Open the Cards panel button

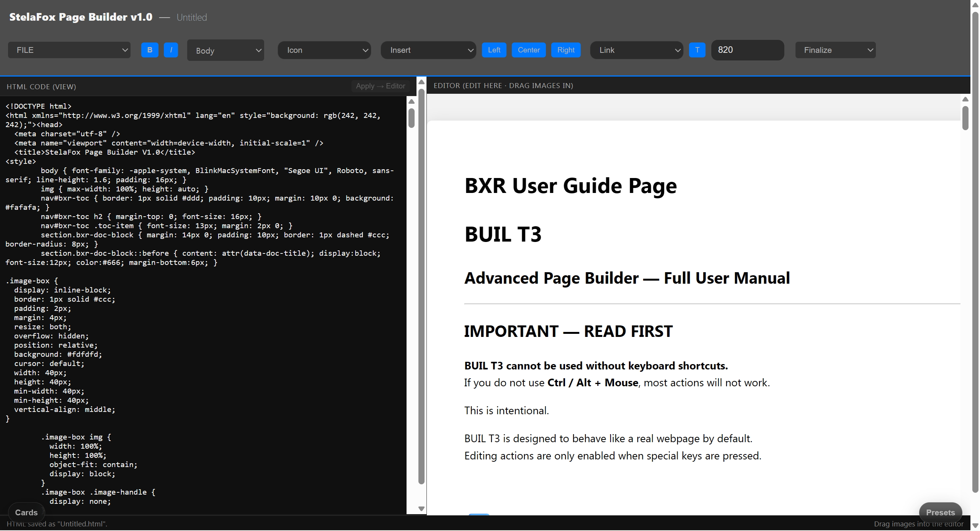[x=26, y=512]
